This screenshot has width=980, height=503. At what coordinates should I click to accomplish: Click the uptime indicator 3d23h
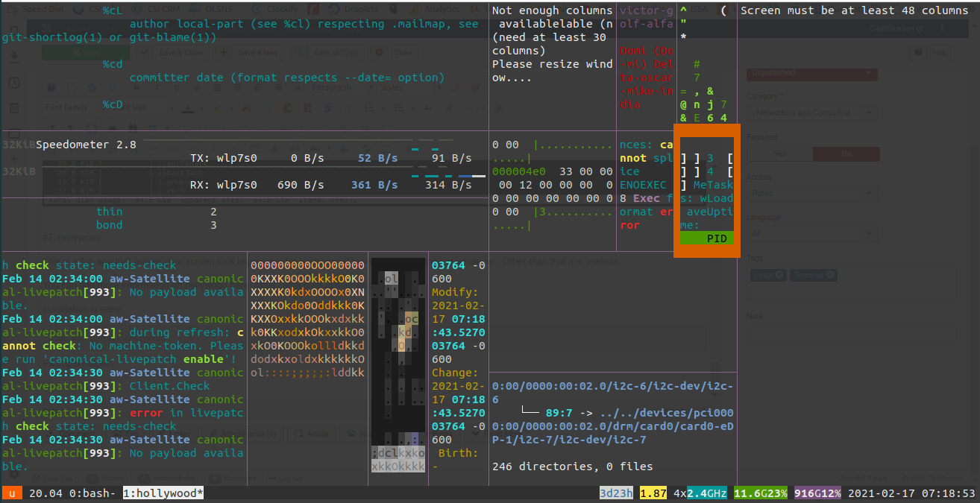[616, 493]
